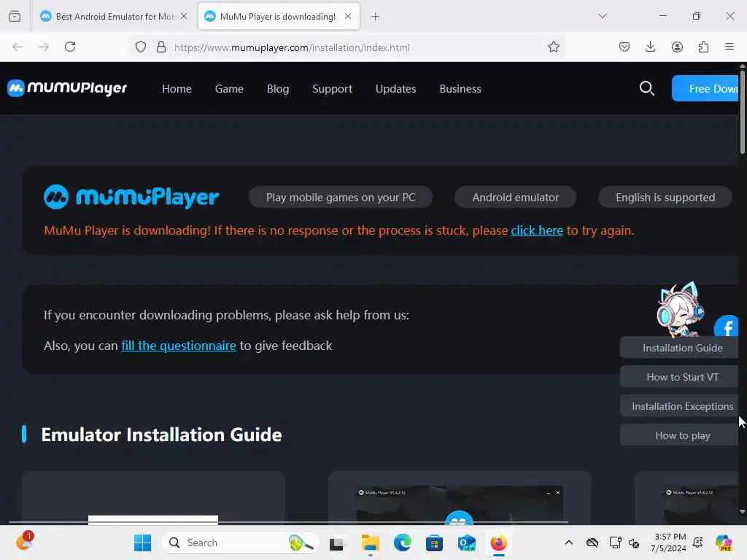Open the taskbar widgets notification icon

tap(24, 542)
